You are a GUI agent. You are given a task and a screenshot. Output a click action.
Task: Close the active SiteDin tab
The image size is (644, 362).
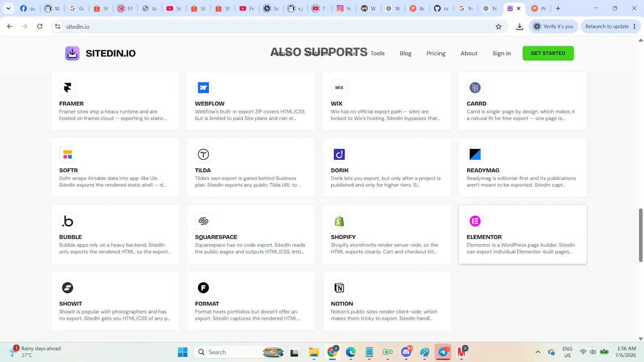click(519, 8)
